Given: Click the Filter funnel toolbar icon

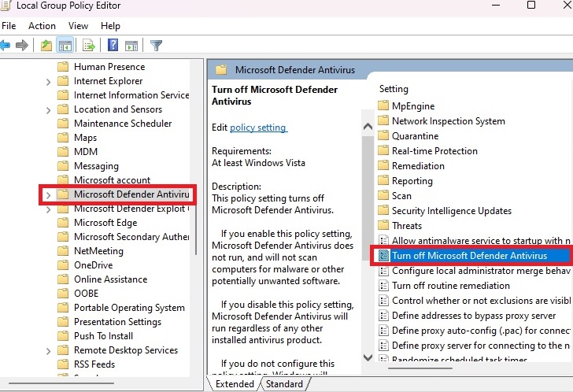Looking at the screenshot, I should point(156,46).
